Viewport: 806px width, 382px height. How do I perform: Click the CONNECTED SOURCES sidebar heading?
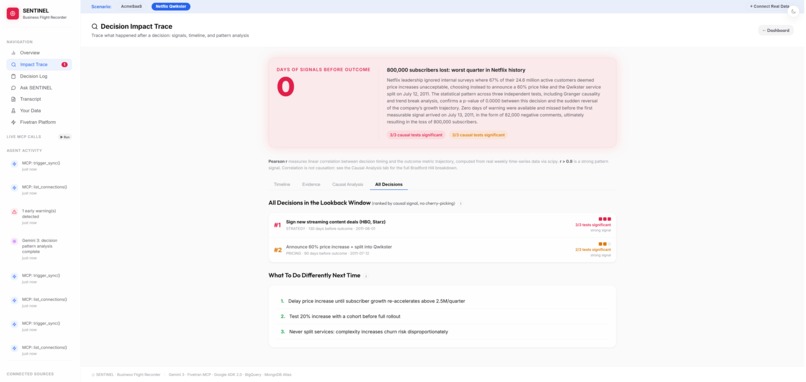(x=30, y=374)
